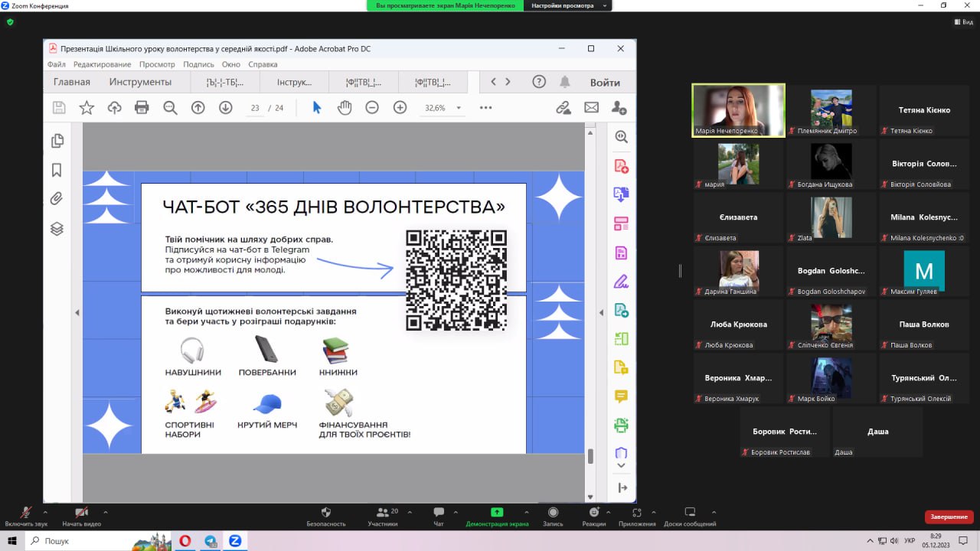Image resolution: width=980 pixels, height=551 pixels.
Task: Start video in Zoom toolbar
Action: tap(81, 513)
